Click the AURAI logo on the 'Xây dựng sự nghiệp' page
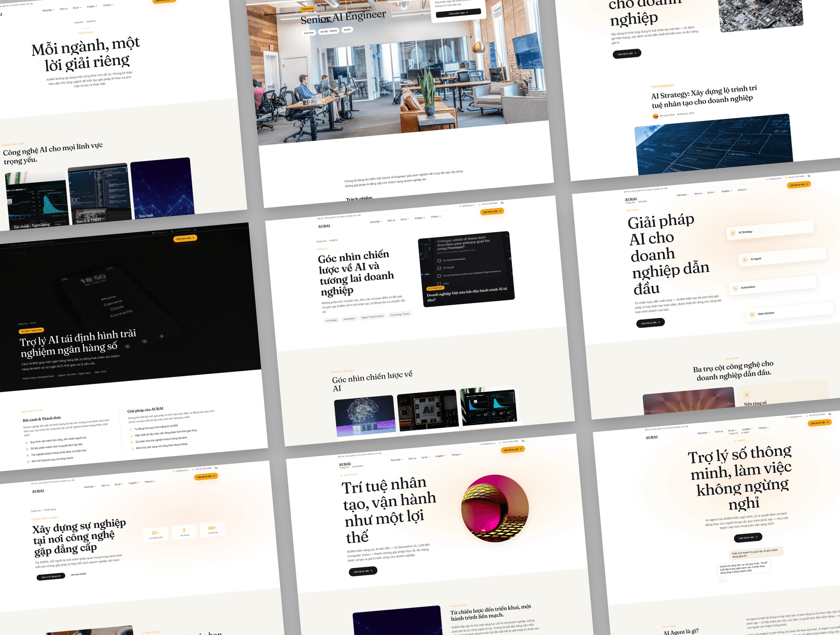The image size is (840, 635). (x=38, y=491)
